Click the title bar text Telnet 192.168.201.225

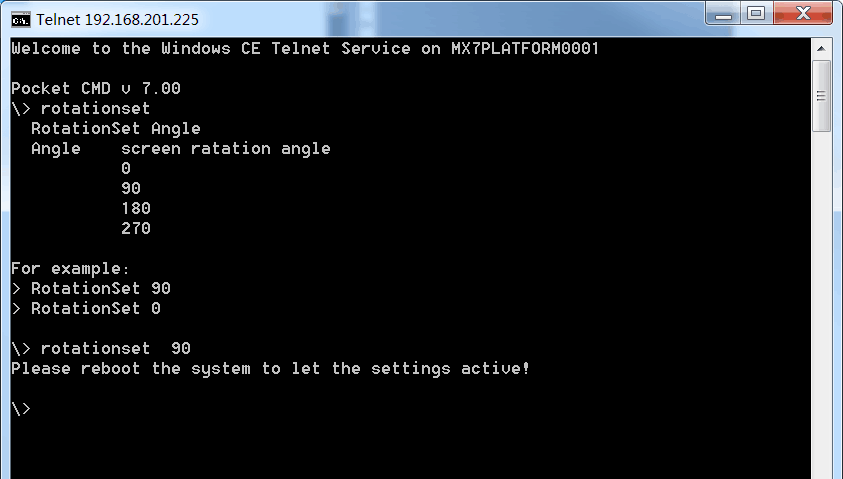click(118, 20)
